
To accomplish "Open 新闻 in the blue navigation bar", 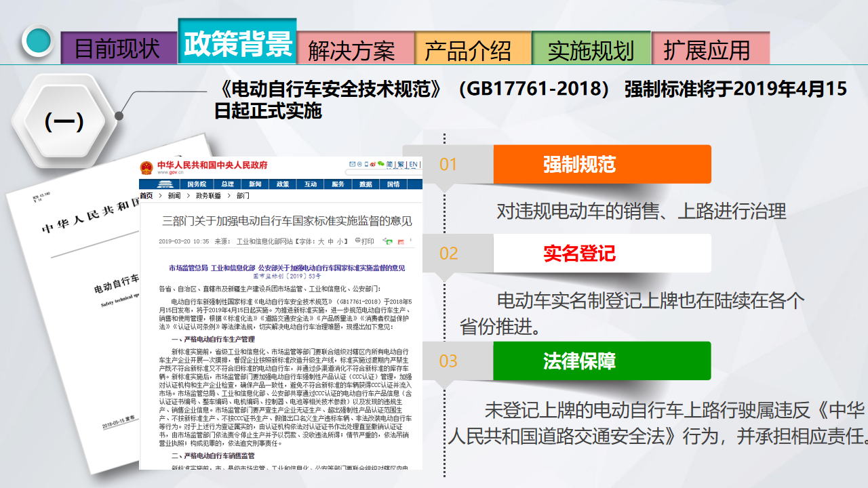I will point(255,184).
